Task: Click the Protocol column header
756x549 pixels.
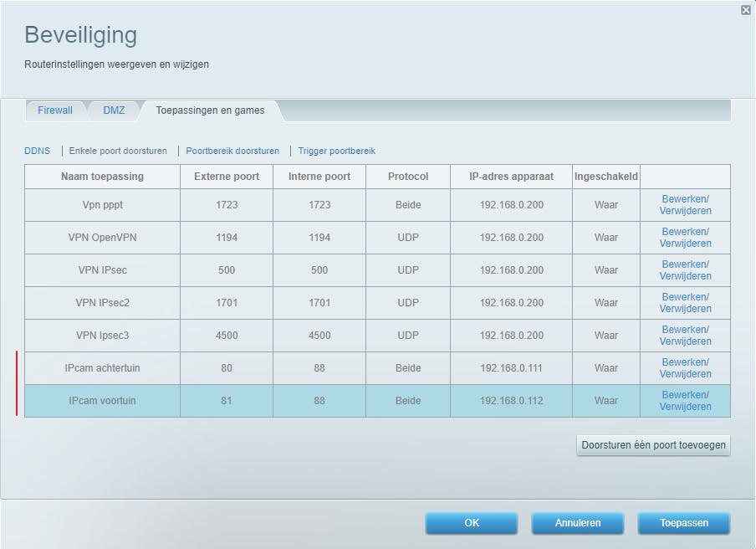Action: [x=408, y=177]
